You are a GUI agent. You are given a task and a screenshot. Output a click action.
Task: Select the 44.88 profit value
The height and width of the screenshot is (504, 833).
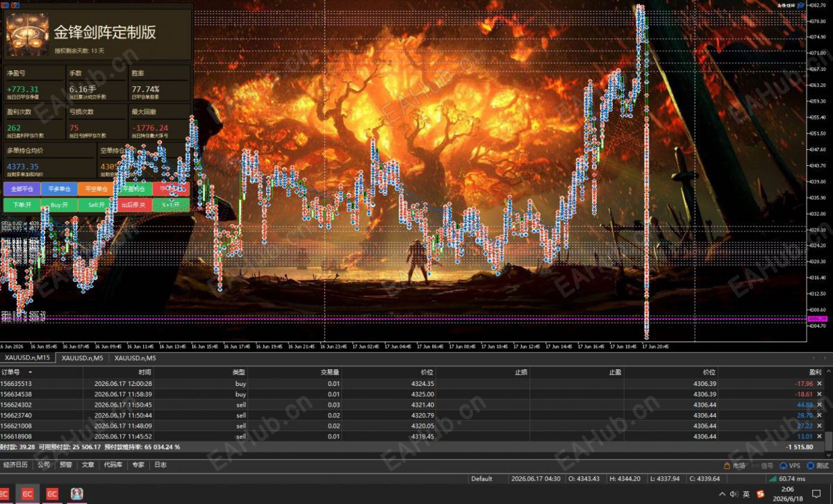coord(805,405)
